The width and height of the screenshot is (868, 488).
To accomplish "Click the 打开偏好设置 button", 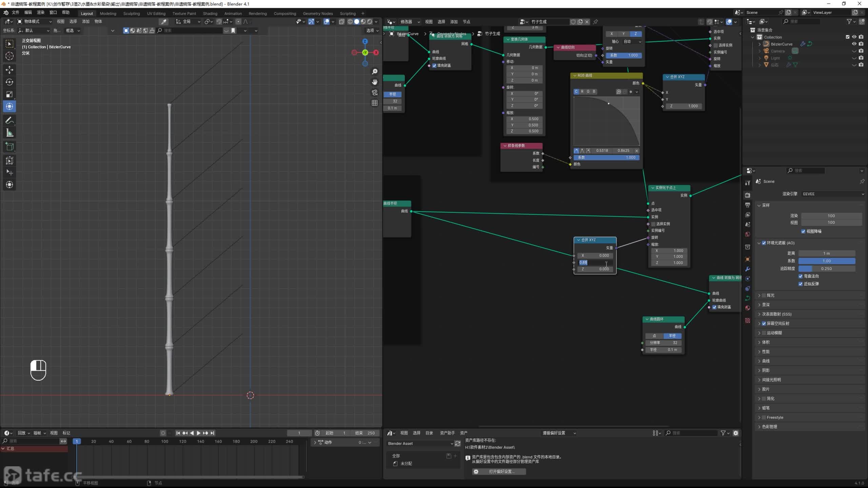I will coord(499,471).
